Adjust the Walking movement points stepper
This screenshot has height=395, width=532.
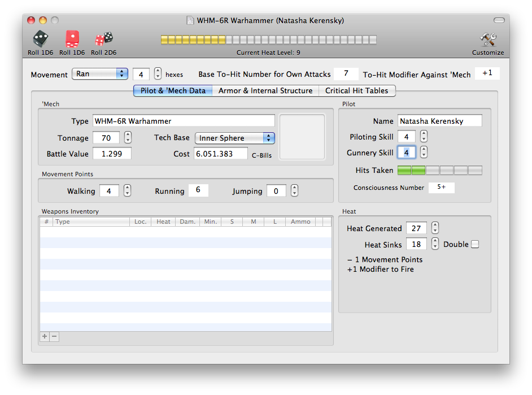pos(127,190)
